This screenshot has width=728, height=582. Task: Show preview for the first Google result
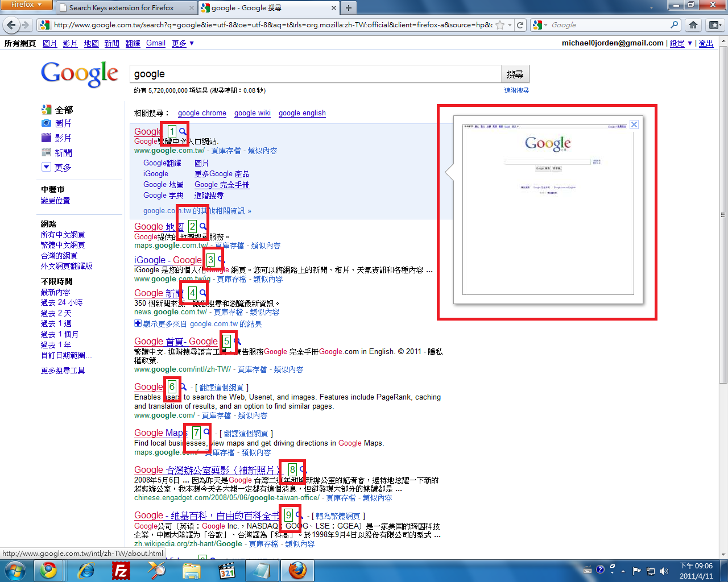[x=183, y=132]
